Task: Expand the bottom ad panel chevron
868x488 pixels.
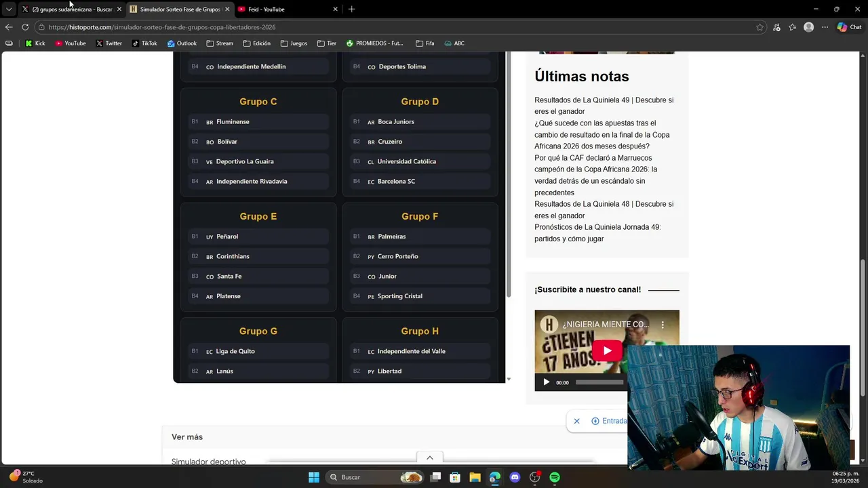Action: tap(429, 457)
